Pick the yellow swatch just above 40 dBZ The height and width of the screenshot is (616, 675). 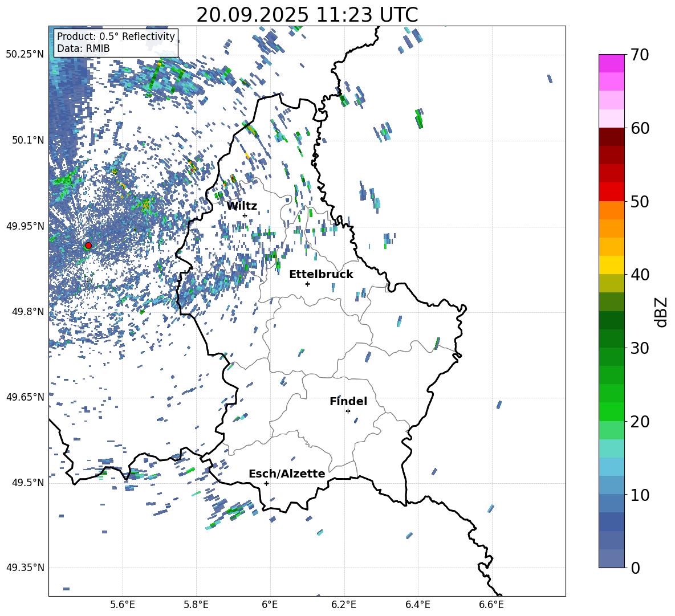(x=611, y=265)
